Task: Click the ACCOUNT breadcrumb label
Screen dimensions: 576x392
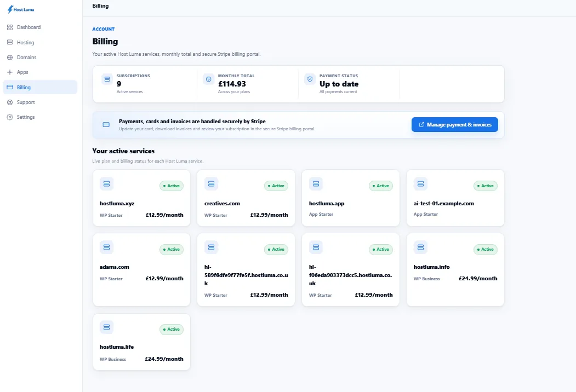Action: (104, 29)
